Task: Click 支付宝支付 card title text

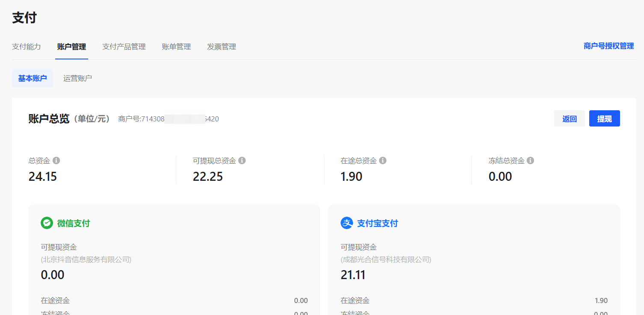Action: [378, 223]
